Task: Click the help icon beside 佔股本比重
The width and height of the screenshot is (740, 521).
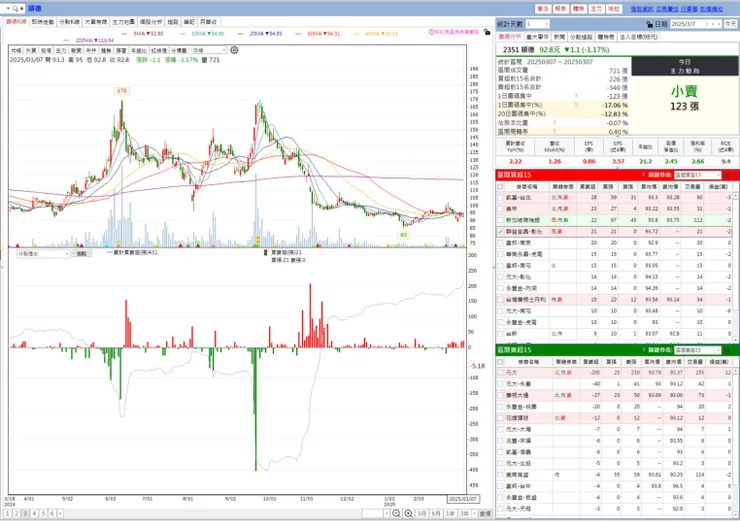Action: coord(555,123)
